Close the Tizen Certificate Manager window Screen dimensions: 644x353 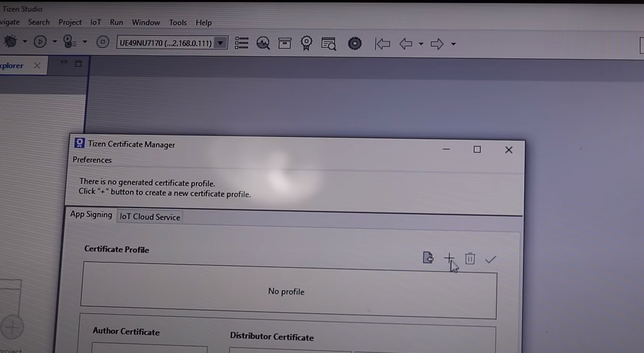click(508, 150)
